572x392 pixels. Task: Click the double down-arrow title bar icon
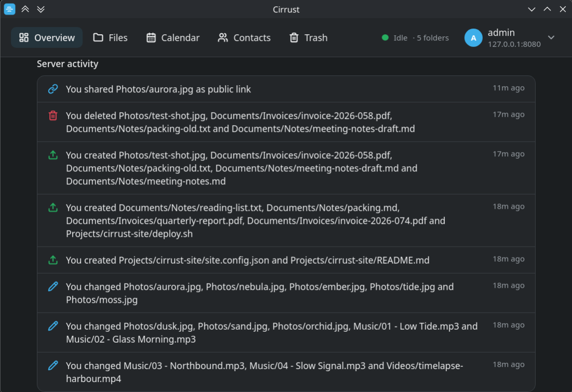tap(41, 9)
